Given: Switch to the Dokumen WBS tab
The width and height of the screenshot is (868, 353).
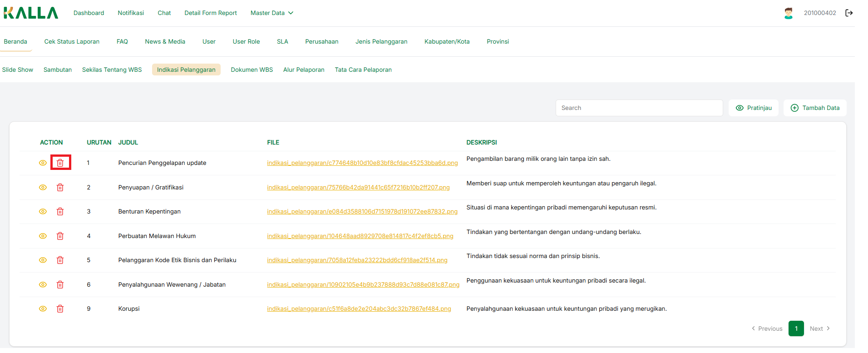Looking at the screenshot, I should coord(252,70).
